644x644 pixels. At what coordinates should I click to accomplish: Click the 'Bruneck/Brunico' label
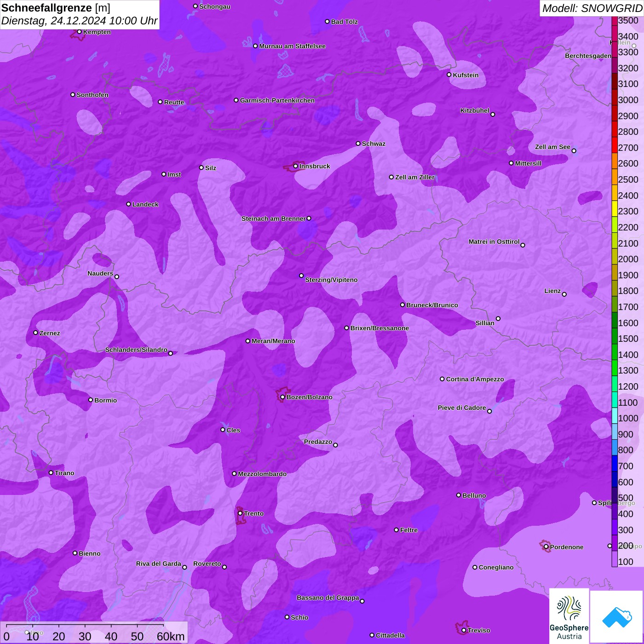[x=432, y=305]
